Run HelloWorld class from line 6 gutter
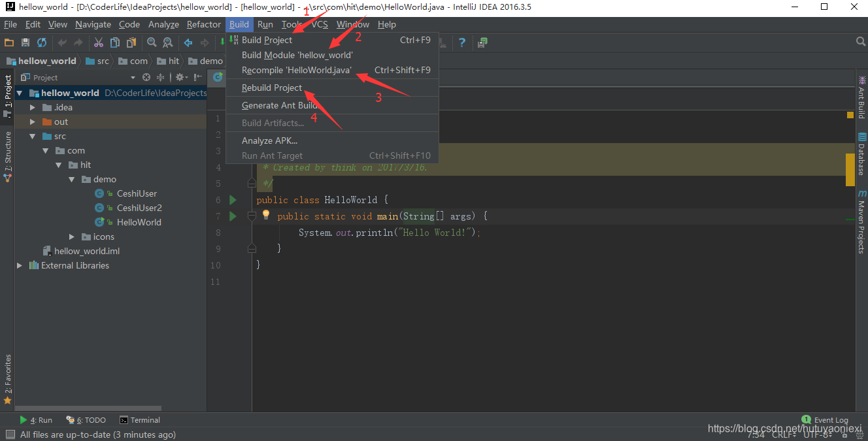Image resolution: width=868 pixels, height=441 pixels. coord(233,200)
